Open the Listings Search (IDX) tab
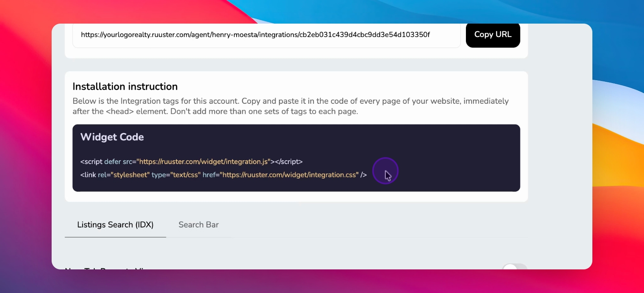This screenshot has height=293, width=644. tap(115, 225)
